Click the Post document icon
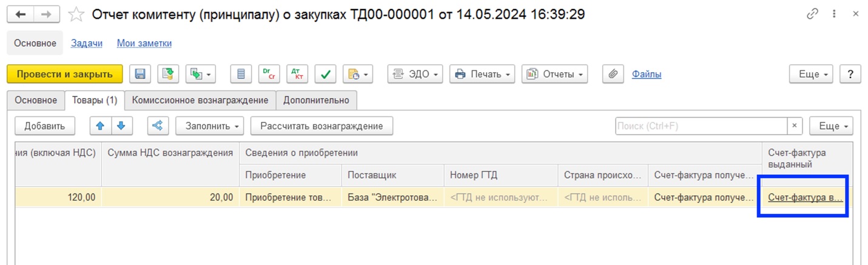The image size is (868, 265). (169, 74)
